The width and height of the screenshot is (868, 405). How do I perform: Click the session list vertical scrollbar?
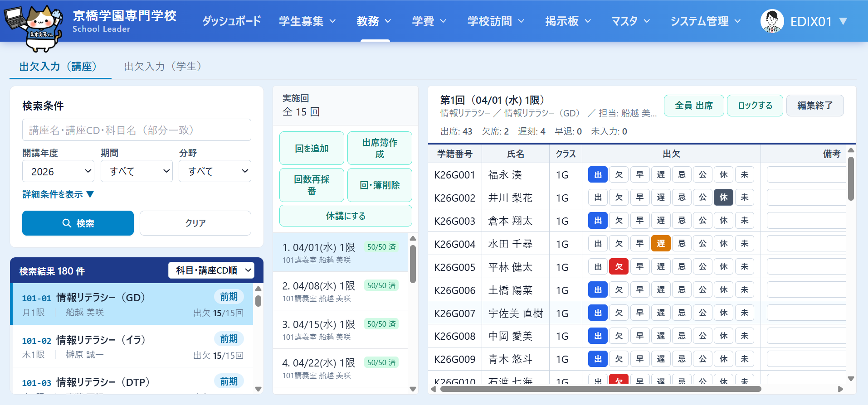pos(413,264)
